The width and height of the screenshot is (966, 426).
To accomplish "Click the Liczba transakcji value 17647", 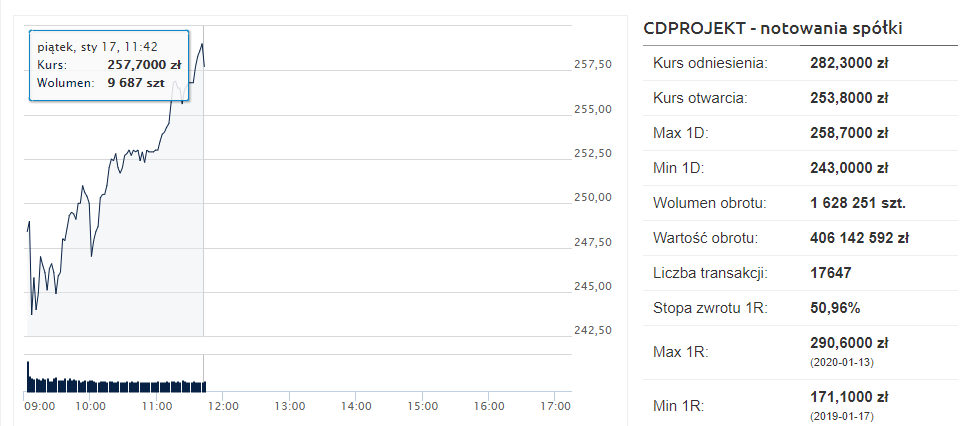I will point(831,272).
